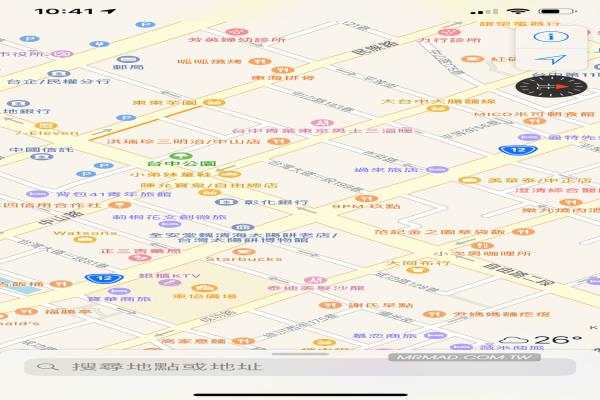This screenshot has height=400, width=600.
Task: Select the 陳允寶泉/自由總店 bakery pin
Action: pos(209,193)
